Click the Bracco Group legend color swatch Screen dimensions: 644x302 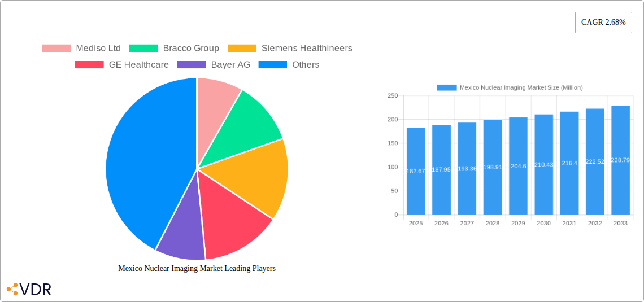point(143,49)
